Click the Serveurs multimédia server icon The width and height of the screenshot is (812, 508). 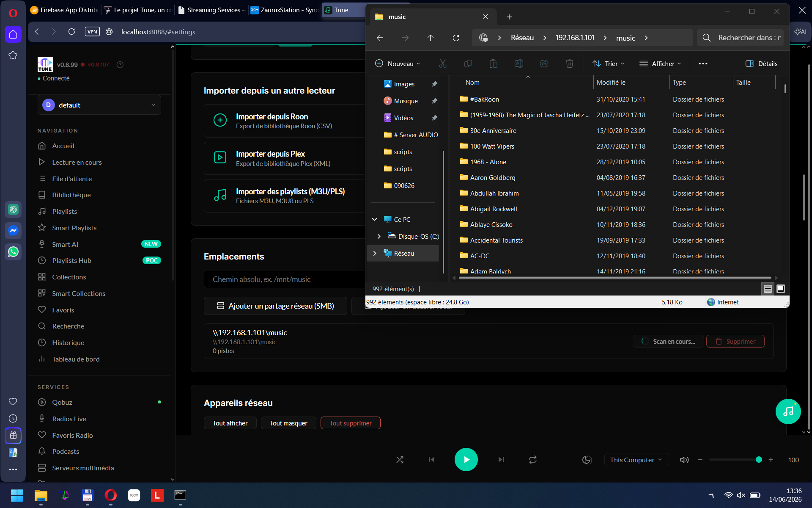pyautogui.click(x=42, y=468)
